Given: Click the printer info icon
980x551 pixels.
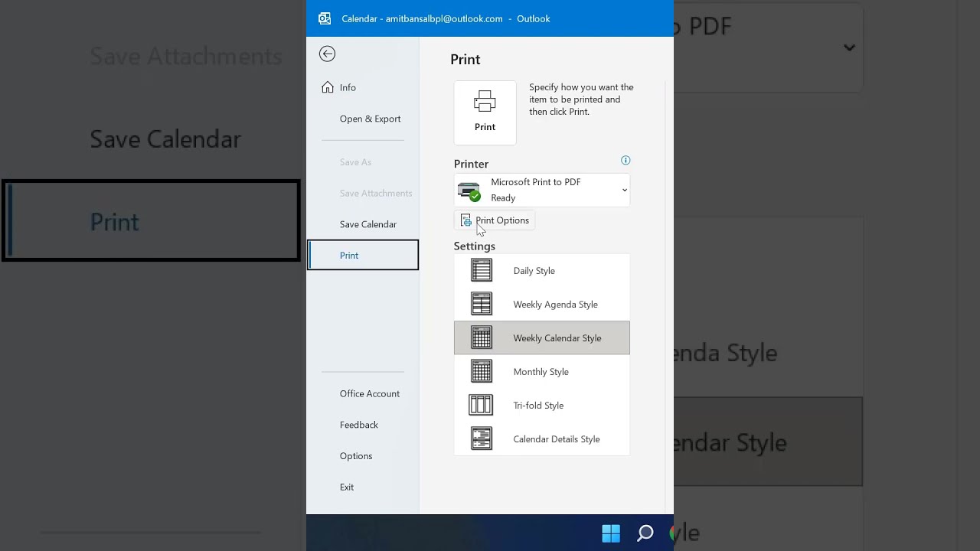Looking at the screenshot, I should coord(626,160).
